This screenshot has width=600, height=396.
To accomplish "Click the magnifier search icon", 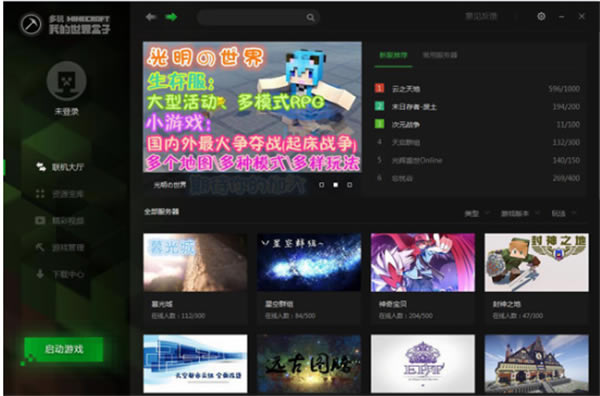I will coord(310,17).
